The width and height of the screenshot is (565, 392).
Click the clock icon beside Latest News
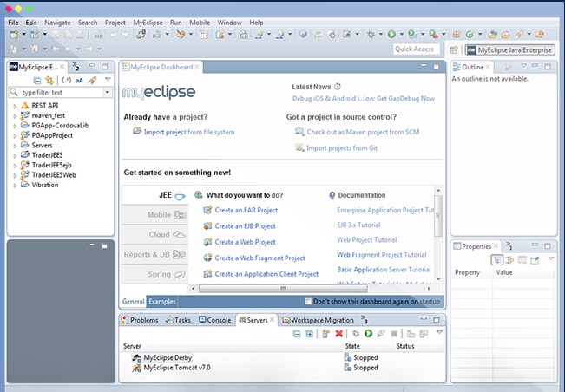click(x=338, y=87)
